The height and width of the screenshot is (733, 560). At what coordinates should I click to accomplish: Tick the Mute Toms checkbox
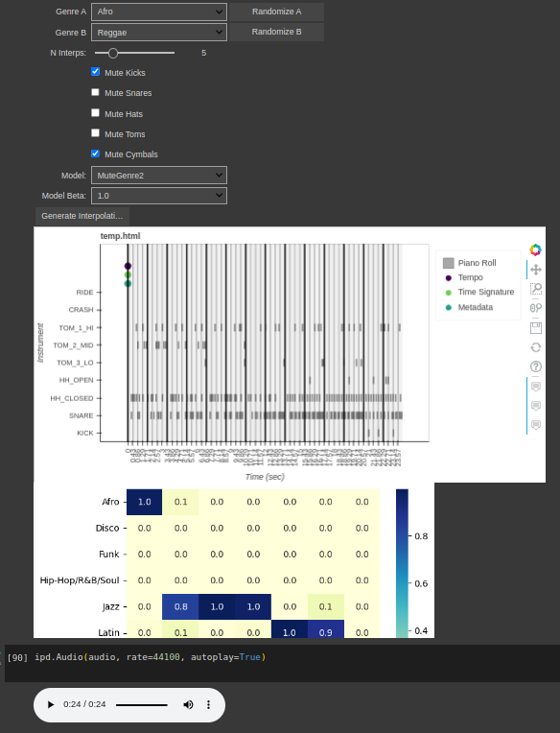pos(95,133)
